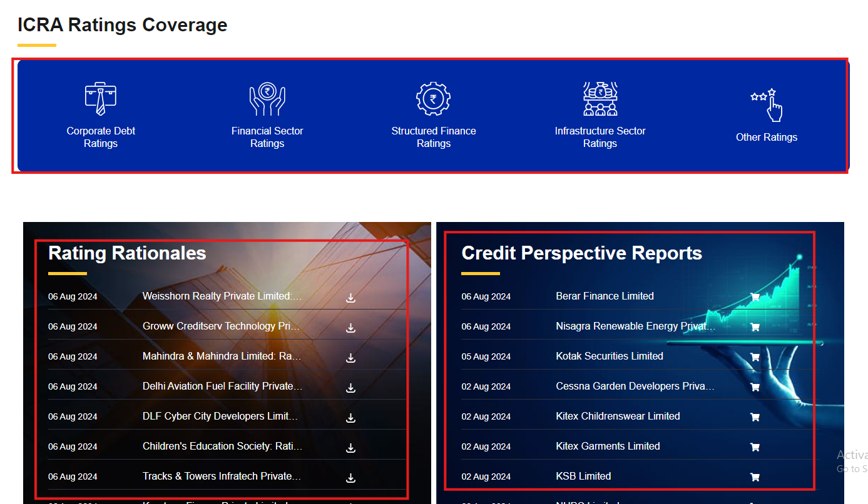Open the Financial Sector Ratings hands icon
868x504 pixels.
pos(267,99)
